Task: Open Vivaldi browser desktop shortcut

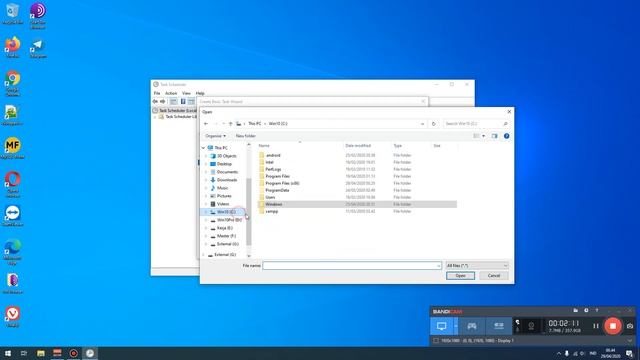Action: [x=13, y=317]
